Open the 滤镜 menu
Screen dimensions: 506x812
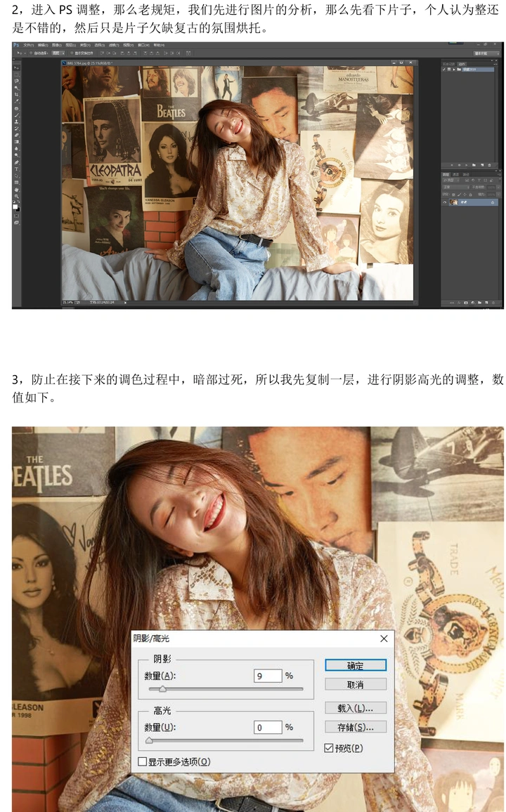pyautogui.click(x=113, y=45)
